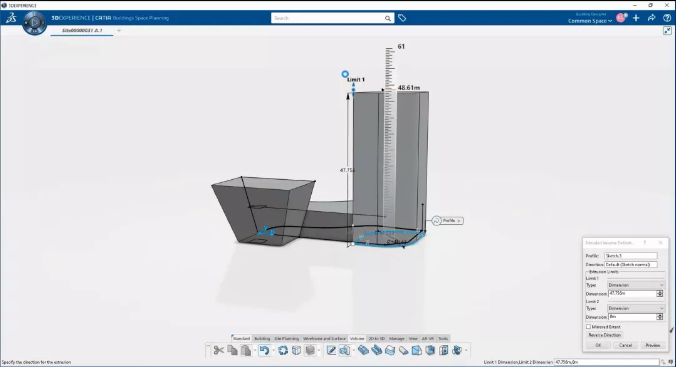Click the Preview button in dialog

pos(653,345)
